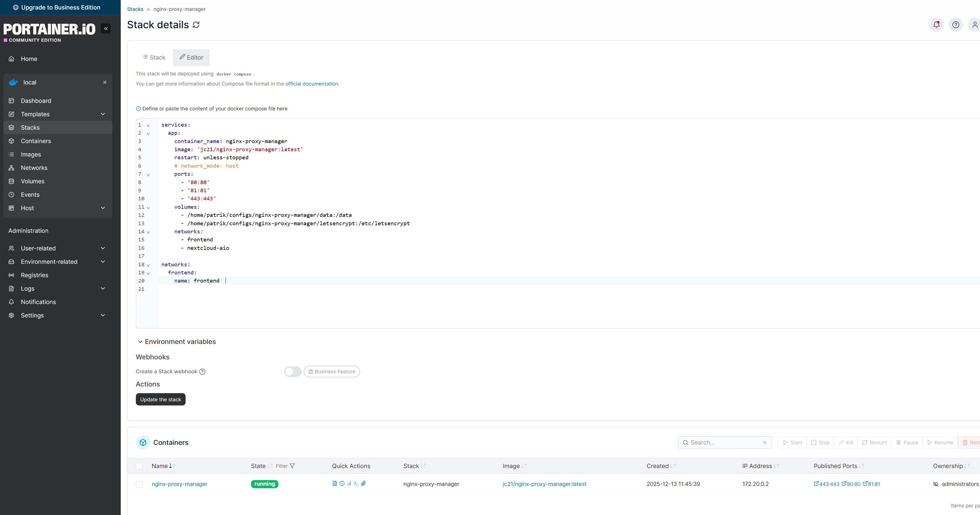Image resolution: width=980 pixels, height=515 pixels.
Task: Open the official documentation link
Action: click(x=312, y=84)
